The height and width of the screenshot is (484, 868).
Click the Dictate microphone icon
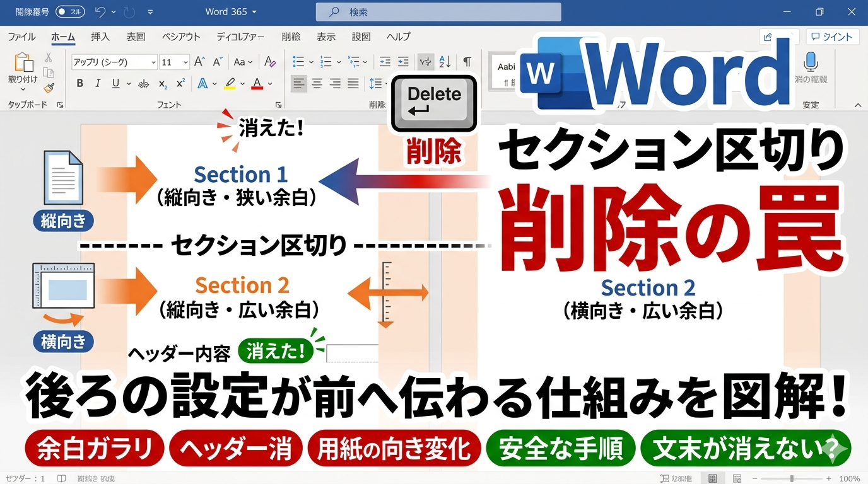[811, 62]
